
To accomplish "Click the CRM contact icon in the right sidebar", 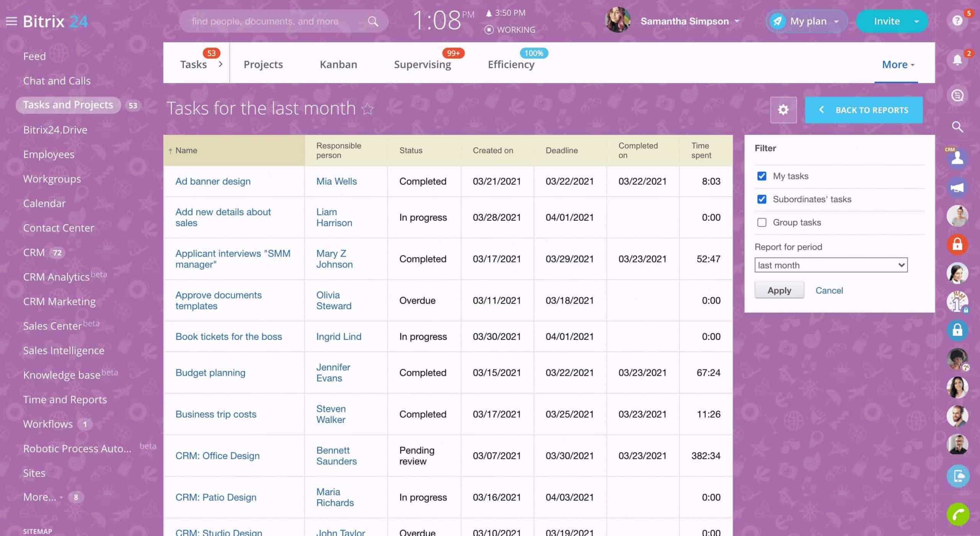I will tap(957, 157).
